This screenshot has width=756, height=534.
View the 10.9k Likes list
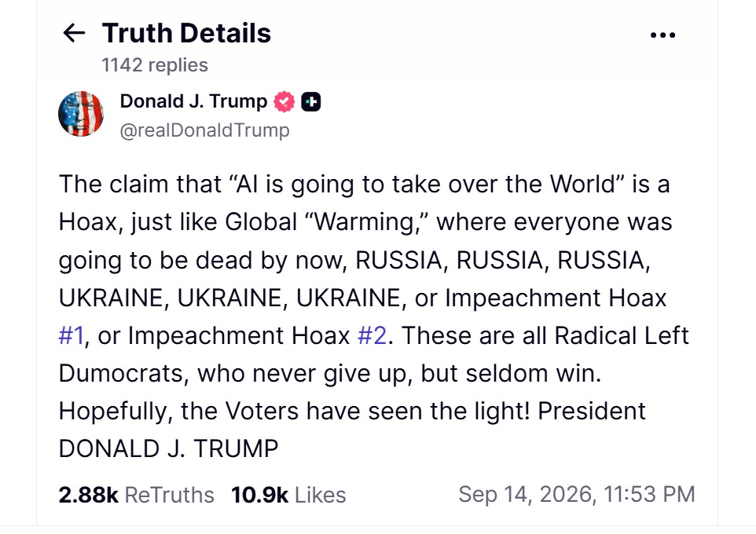[288, 495]
